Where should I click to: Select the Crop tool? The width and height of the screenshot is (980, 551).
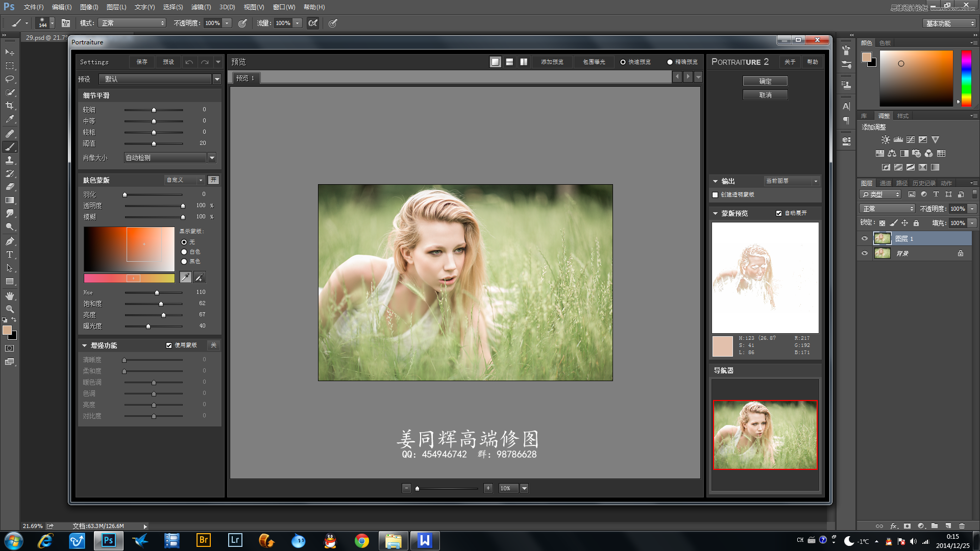click(10, 106)
